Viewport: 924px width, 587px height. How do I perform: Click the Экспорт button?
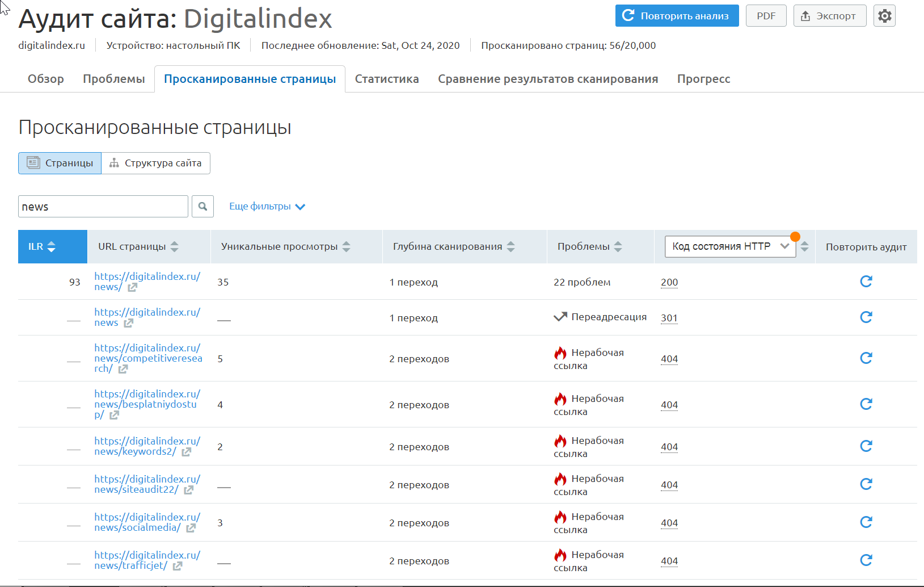(x=829, y=16)
